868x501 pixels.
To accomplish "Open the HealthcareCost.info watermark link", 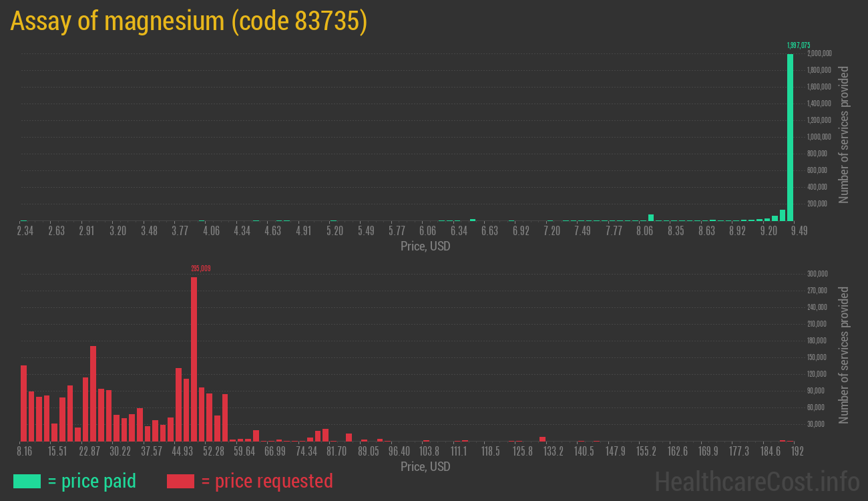I will pyautogui.click(x=756, y=481).
